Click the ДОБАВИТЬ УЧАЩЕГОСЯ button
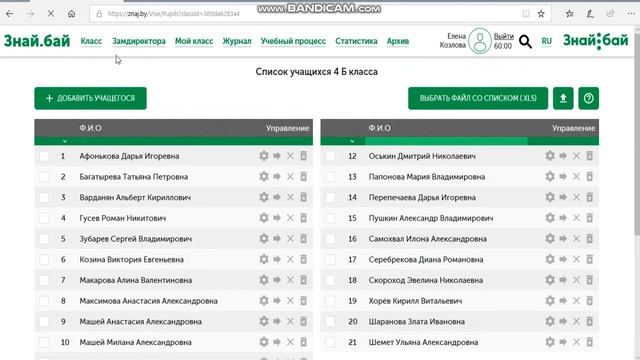The image size is (640, 360). pos(90,98)
